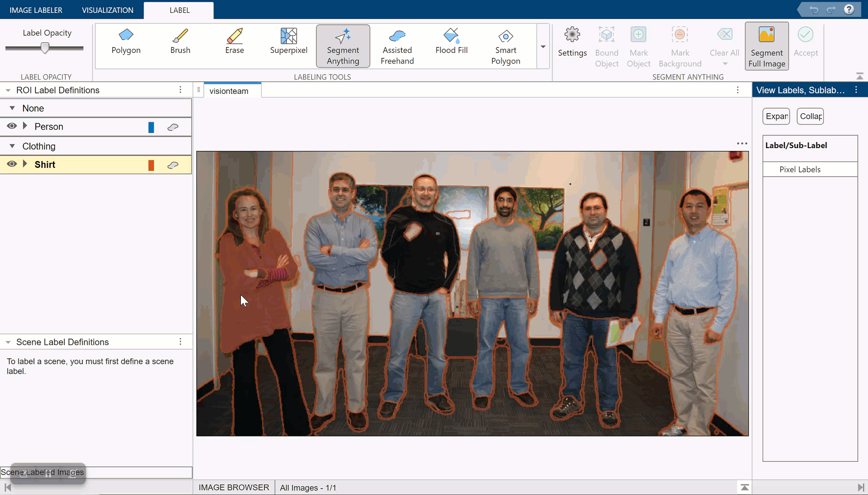Select the Smart Polygon tool

coord(505,47)
